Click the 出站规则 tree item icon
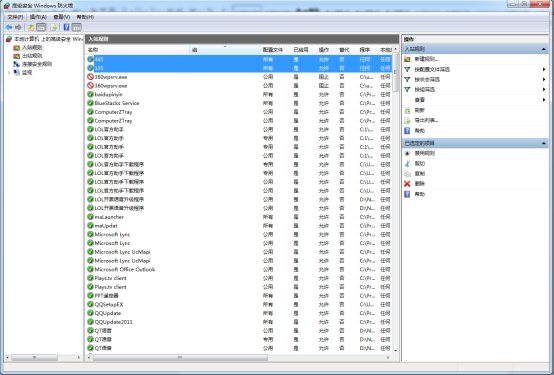 coord(17,56)
